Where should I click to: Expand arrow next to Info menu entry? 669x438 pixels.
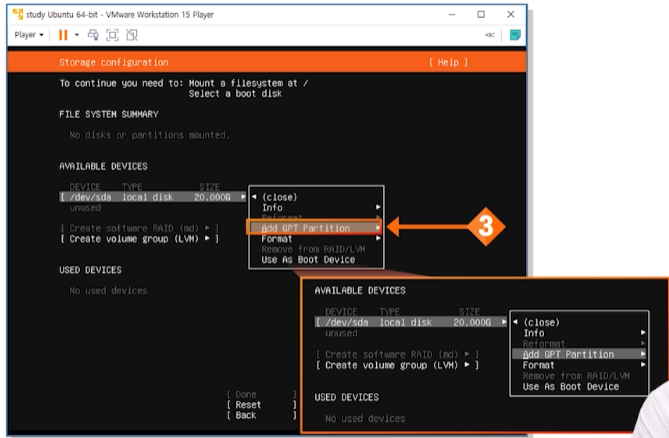(378, 207)
